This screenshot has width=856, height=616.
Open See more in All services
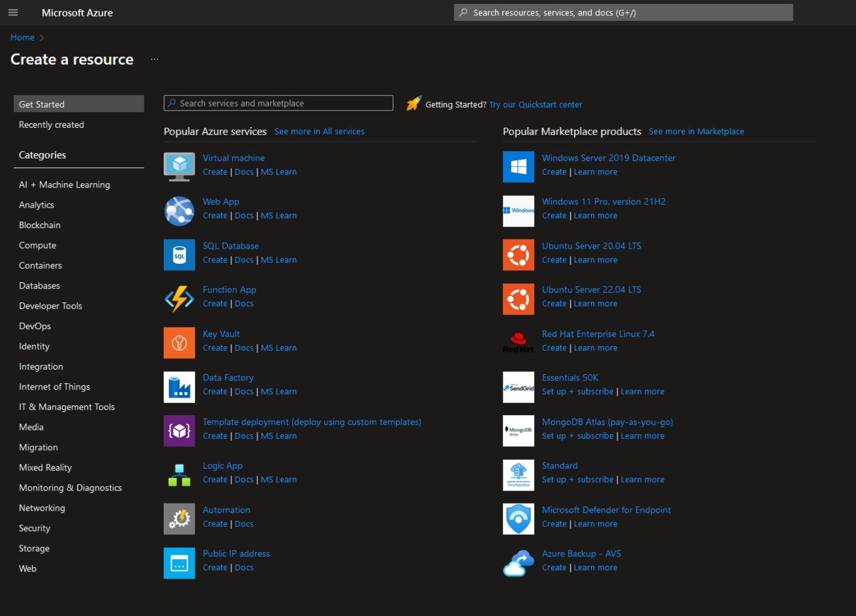(319, 131)
